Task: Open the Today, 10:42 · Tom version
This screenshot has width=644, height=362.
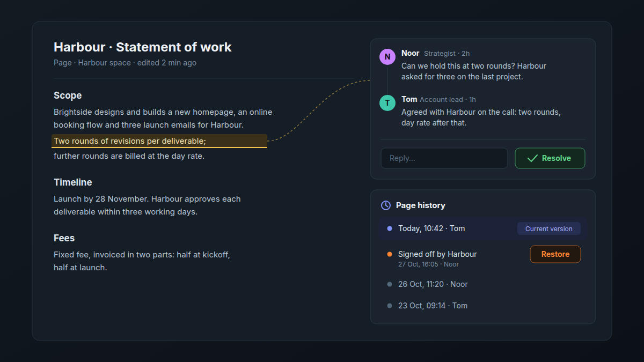Action: pos(483,228)
